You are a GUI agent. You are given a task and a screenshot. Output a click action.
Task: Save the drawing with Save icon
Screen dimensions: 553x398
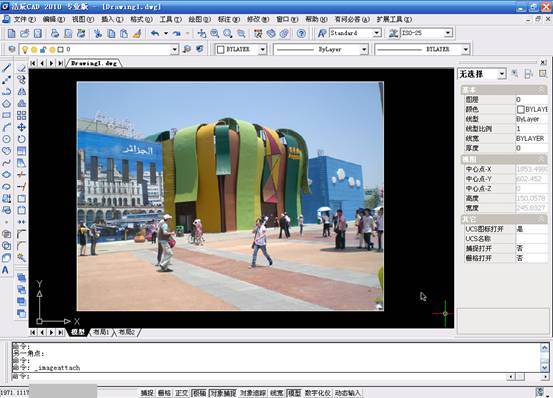37,33
